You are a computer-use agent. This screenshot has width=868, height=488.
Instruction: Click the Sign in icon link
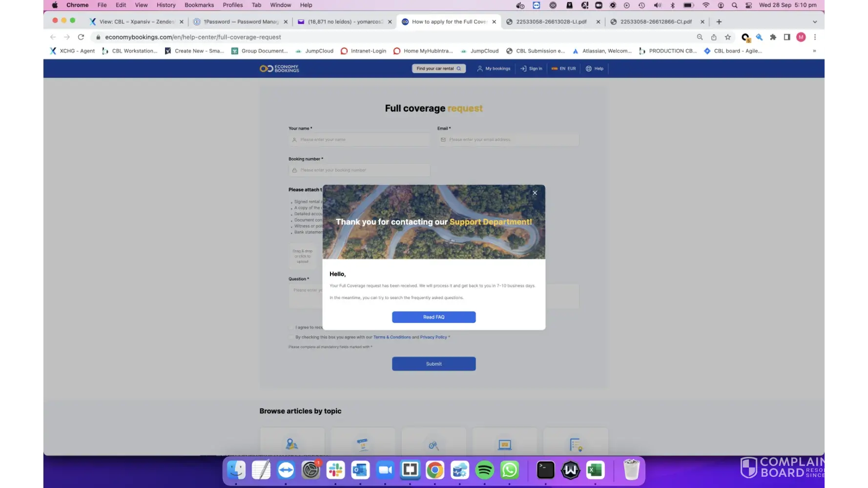[x=531, y=69]
